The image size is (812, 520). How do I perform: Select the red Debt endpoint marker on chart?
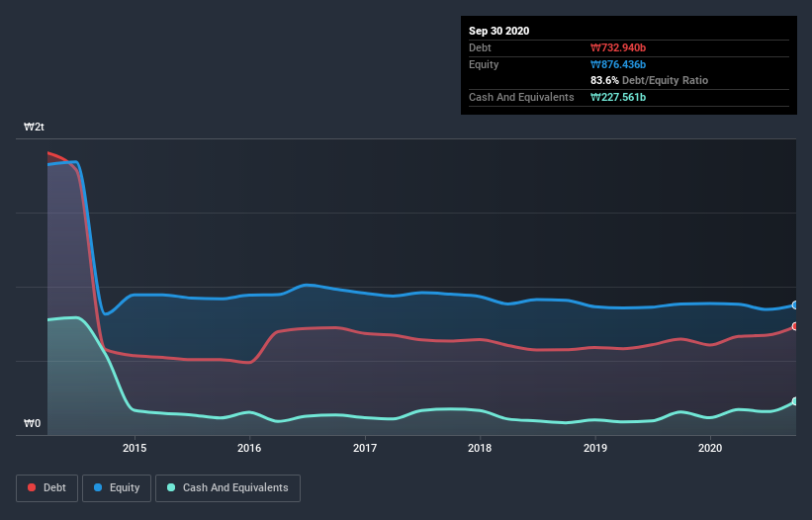795,326
